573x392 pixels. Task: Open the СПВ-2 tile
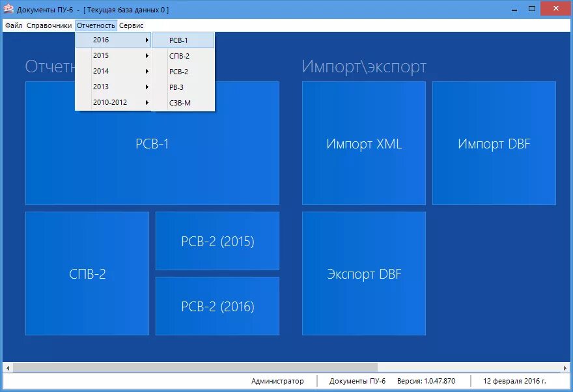pyautogui.click(x=87, y=273)
